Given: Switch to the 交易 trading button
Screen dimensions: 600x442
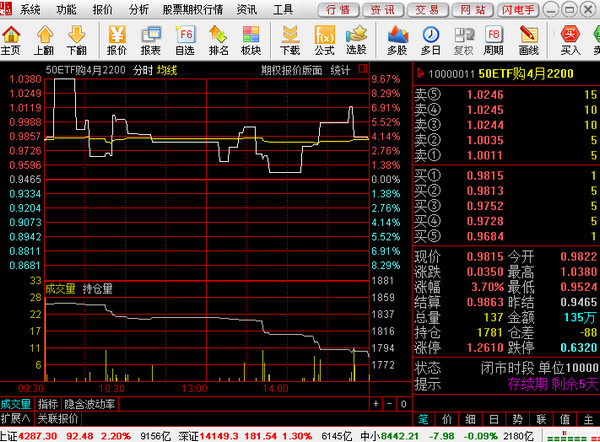Looking at the screenshot, I should point(427,9).
